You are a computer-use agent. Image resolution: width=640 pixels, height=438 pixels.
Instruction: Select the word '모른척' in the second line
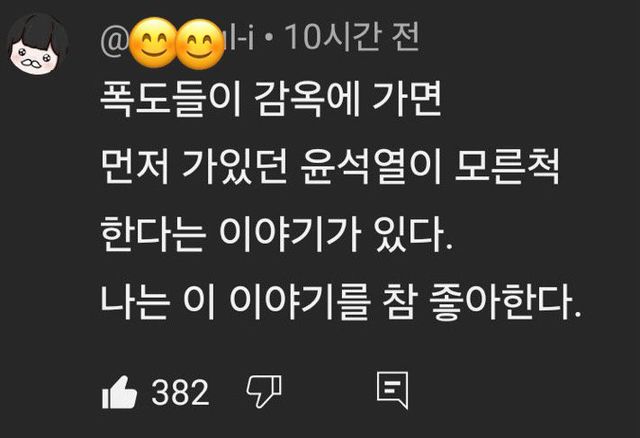(x=506, y=167)
